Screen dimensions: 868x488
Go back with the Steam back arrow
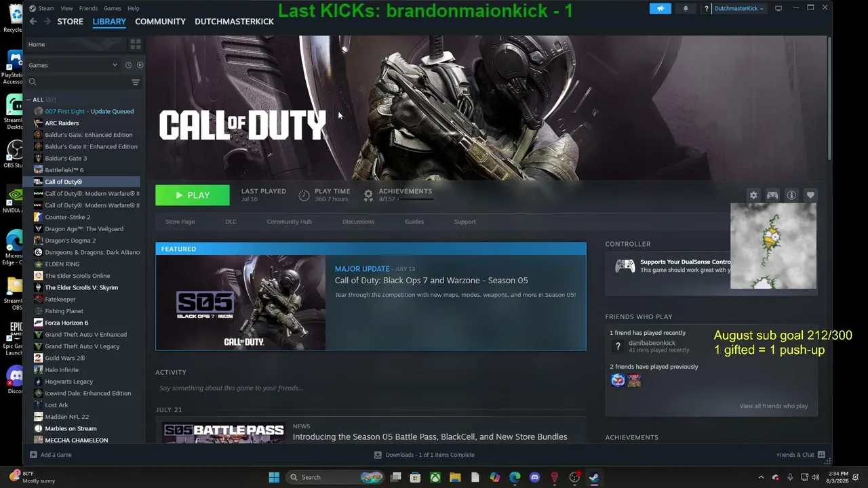(33, 22)
